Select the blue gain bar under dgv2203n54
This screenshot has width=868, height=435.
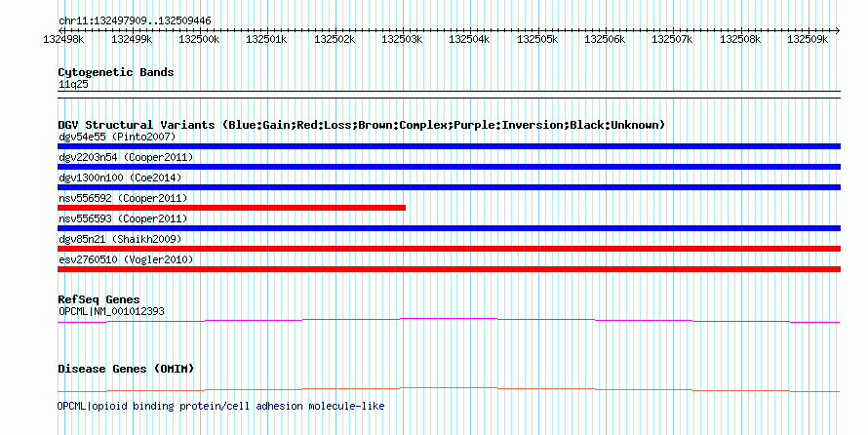[449, 167]
